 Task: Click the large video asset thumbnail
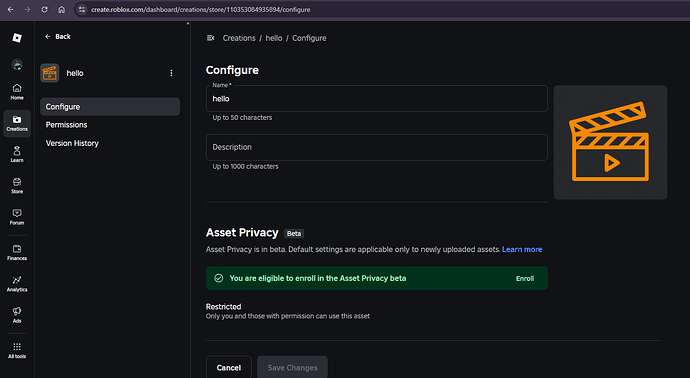pyautogui.click(x=610, y=142)
